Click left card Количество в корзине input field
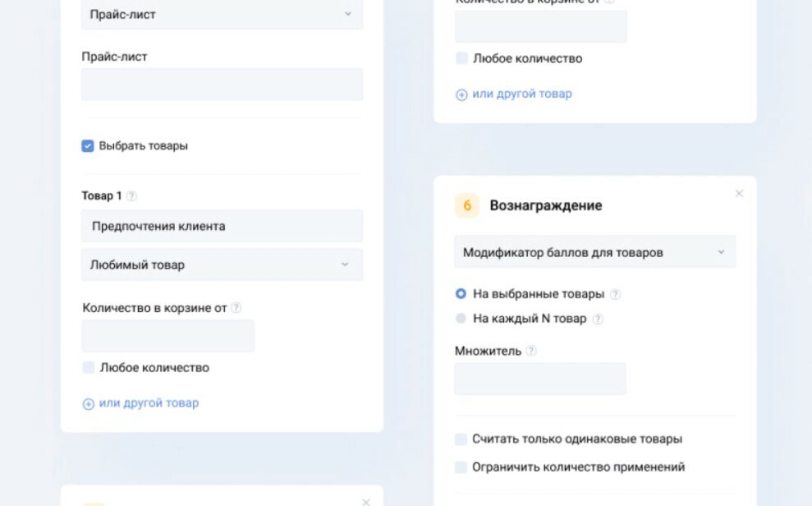 pos(167,336)
